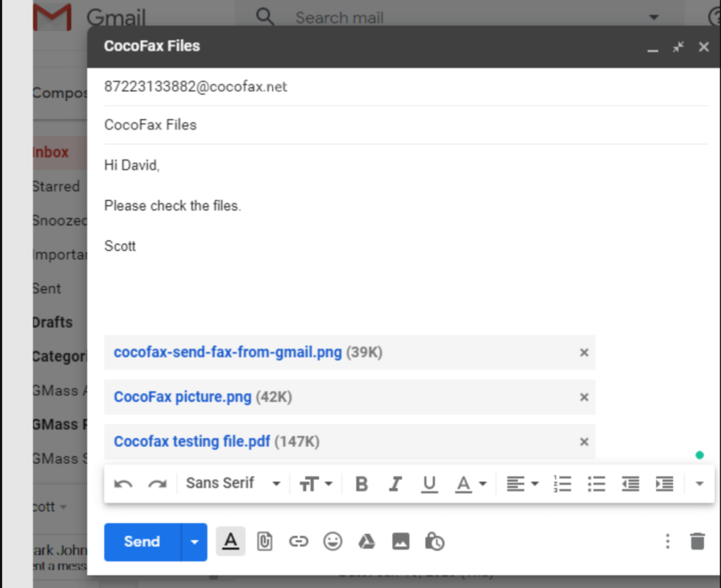
Task: Open CocoFax picture.png attachment link
Action: tap(182, 397)
